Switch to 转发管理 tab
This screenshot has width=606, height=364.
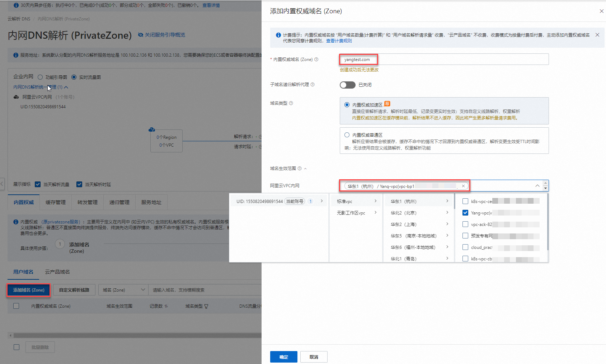pyautogui.click(x=88, y=202)
